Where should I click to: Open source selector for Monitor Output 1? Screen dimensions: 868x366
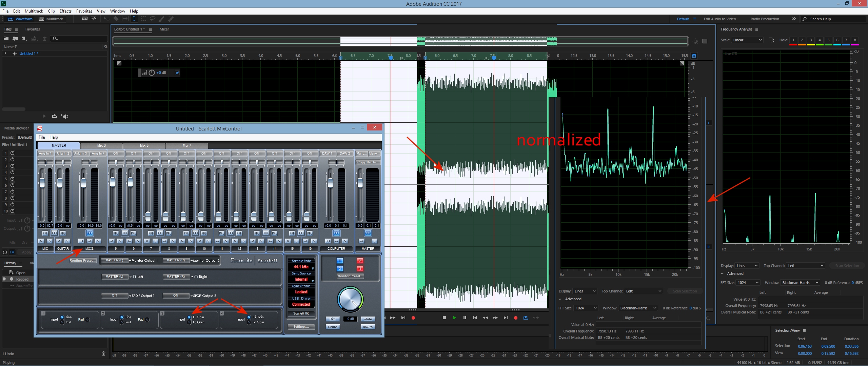coord(115,260)
